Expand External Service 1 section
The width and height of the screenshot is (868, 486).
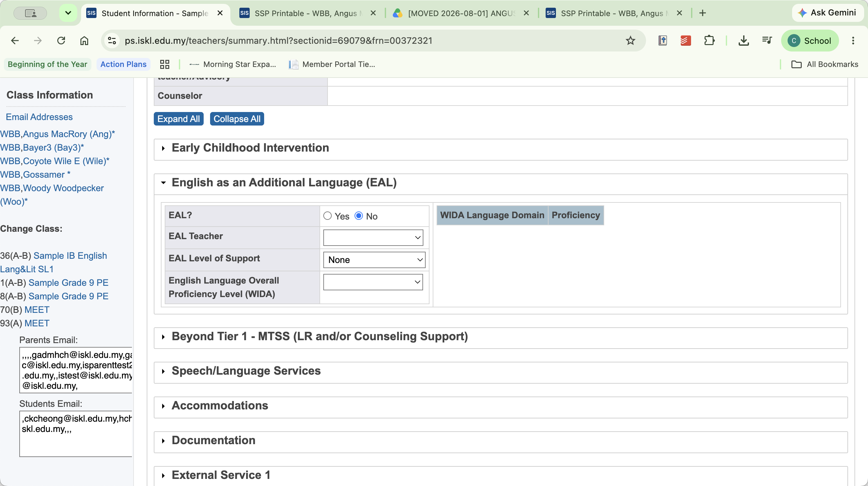click(x=500, y=476)
